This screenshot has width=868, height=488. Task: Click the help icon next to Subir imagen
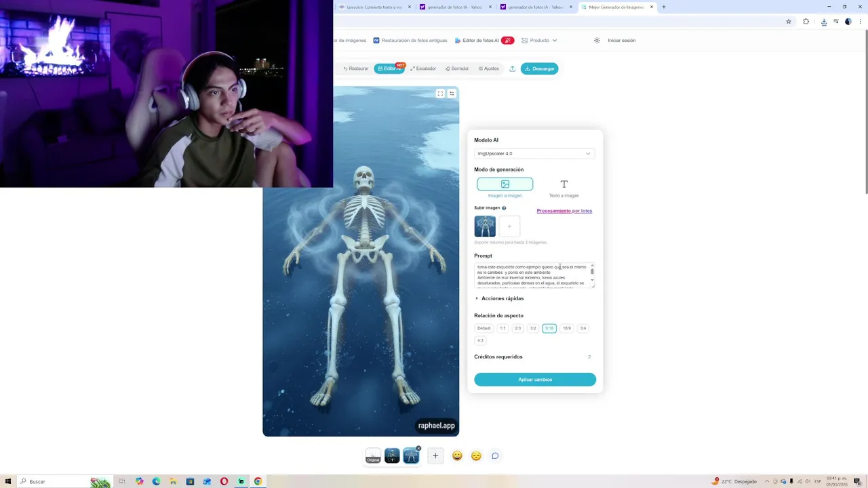pyautogui.click(x=504, y=208)
